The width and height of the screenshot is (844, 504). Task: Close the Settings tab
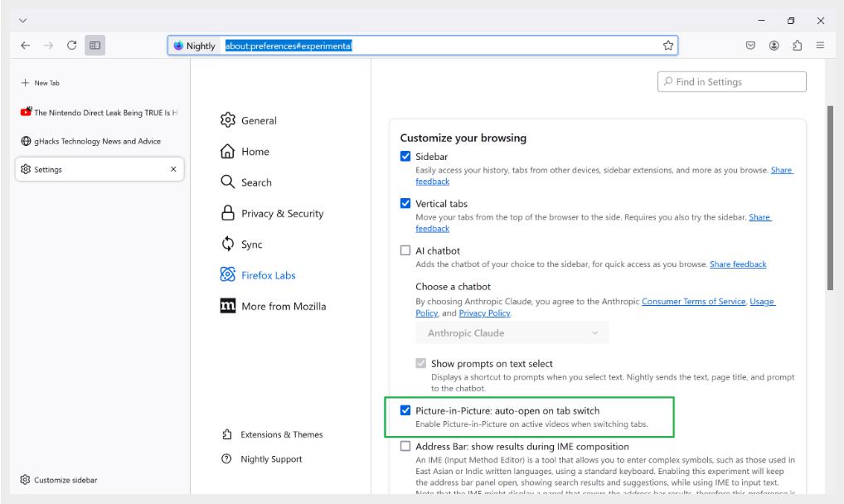tap(172, 169)
